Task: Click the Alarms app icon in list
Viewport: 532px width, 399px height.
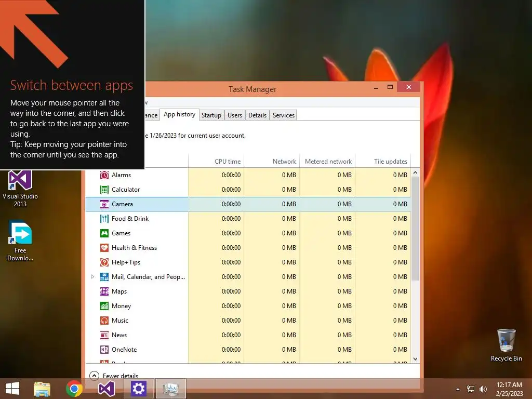Action: point(104,175)
